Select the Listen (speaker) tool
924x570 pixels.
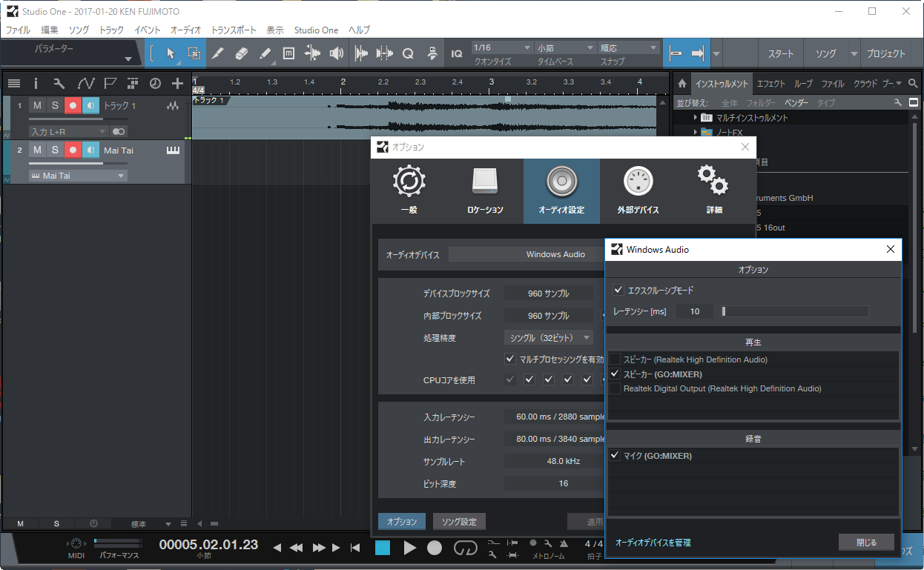point(337,53)
